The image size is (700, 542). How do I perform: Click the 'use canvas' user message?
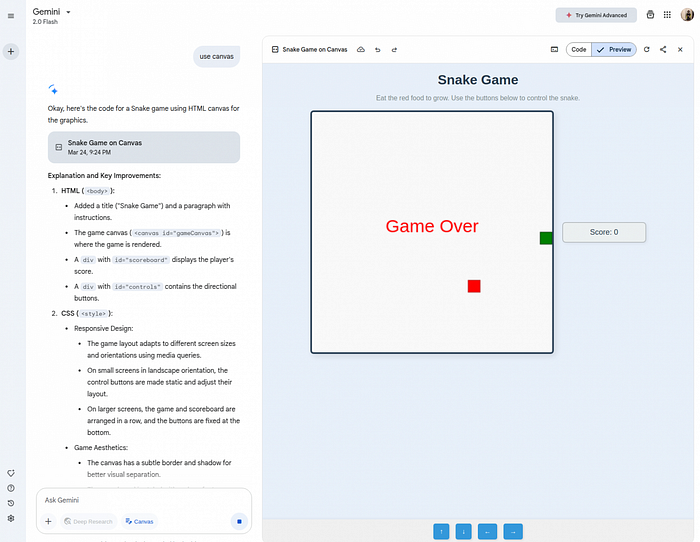(x=217, y=57)
